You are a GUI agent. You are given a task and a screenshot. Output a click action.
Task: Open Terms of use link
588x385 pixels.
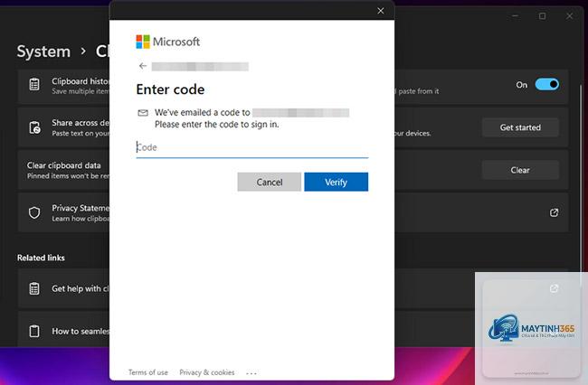click(x=148, y=372)
